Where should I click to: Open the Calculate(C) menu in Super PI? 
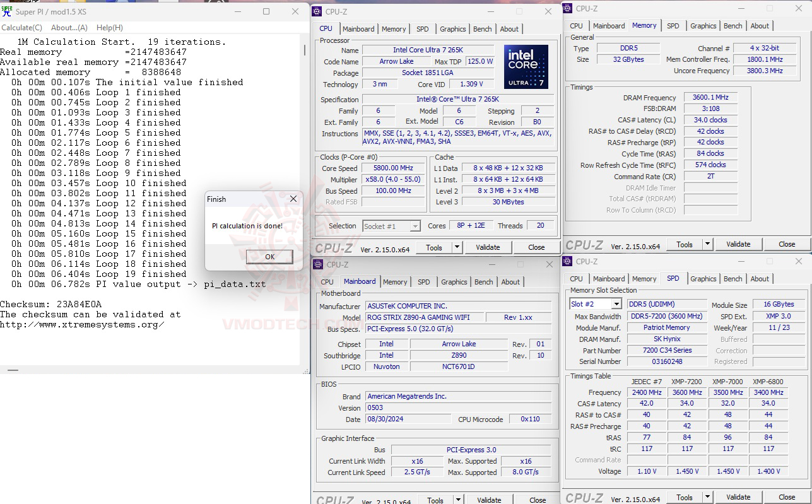(x=22, y=27)
